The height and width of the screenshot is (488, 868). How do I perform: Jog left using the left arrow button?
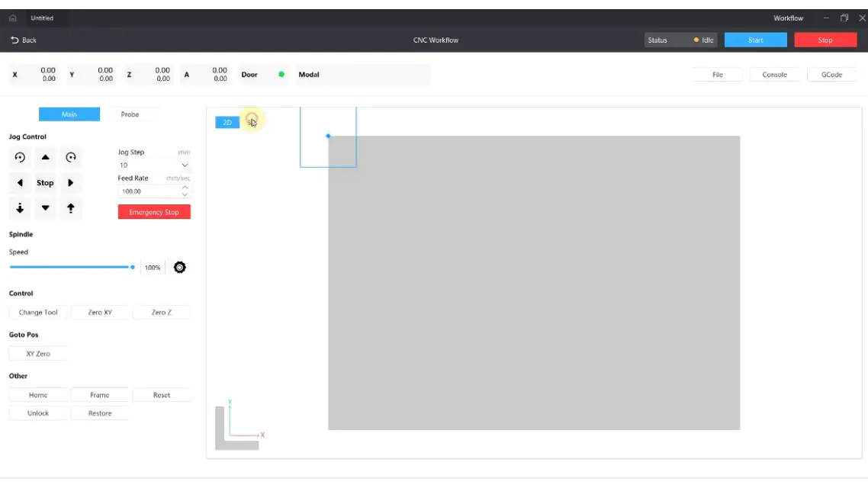click(x=20, y=183)
